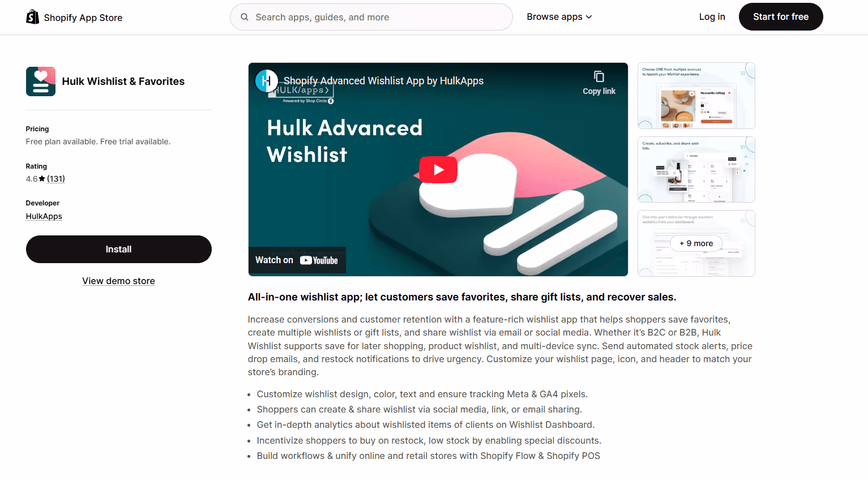This screenshot has height=481, width=868.
Task: Click Log in in the header
Action: [712, 17]
